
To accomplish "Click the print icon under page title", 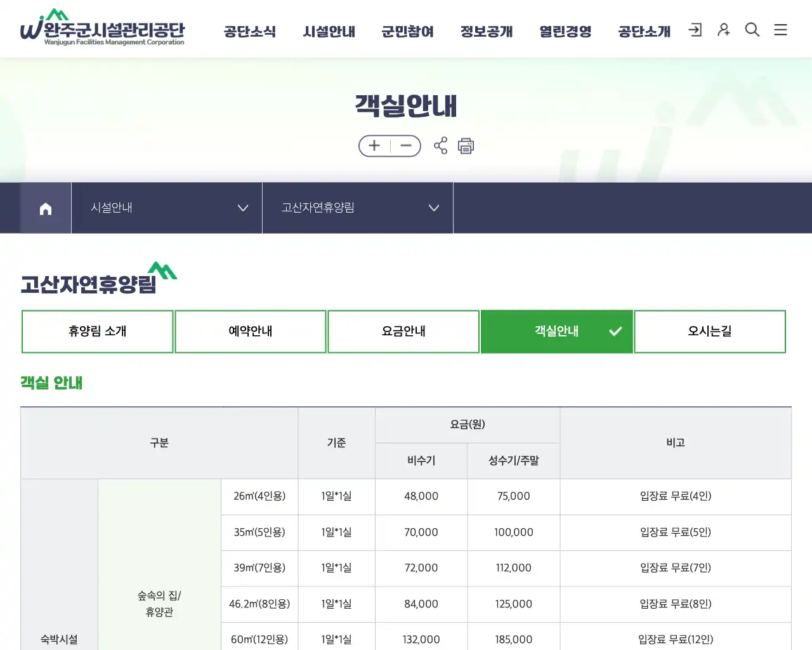I will click(466, 146).
